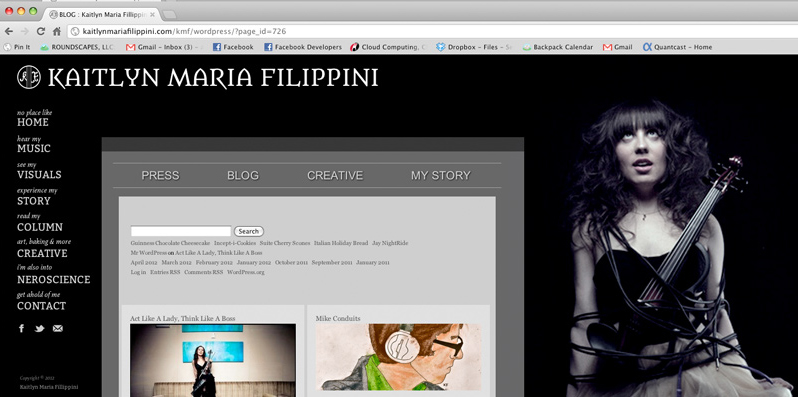Click the Search button
798x397 pixels.
coord(249,231)
